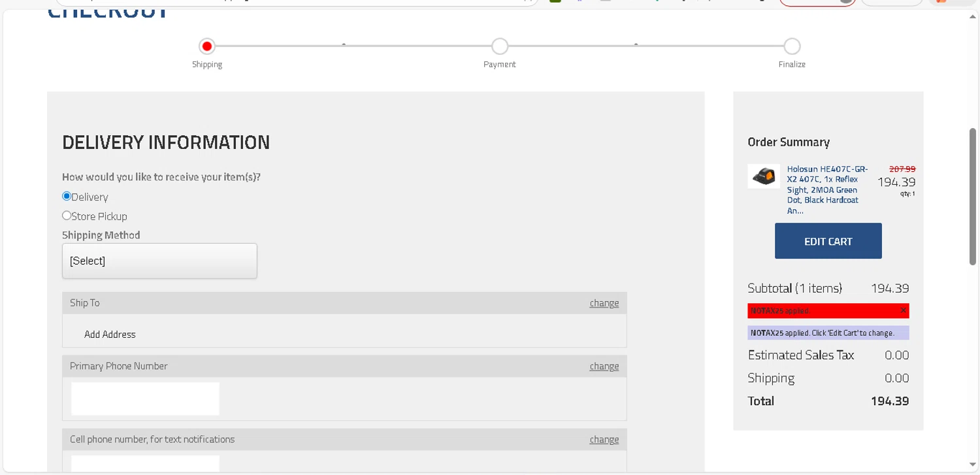This screenshot has height=475, width=980.
Task: Click the scrollbar down arrow
Action: (973, 465)
